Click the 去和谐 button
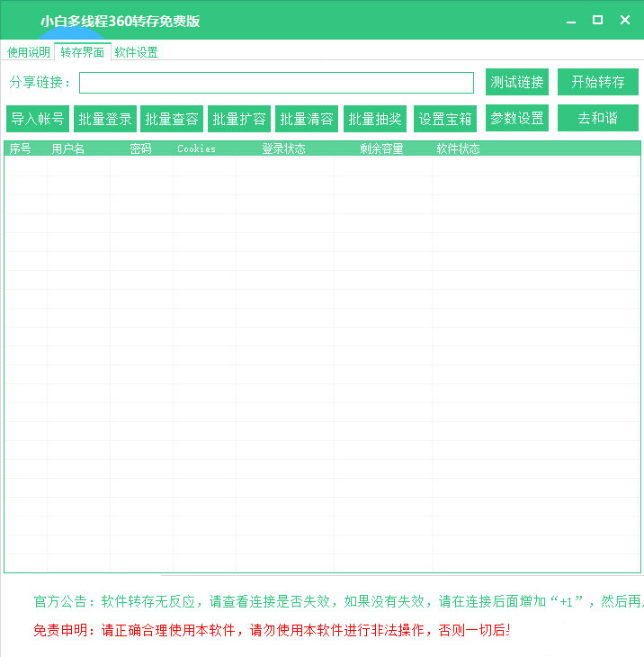 tap(597, 118)
